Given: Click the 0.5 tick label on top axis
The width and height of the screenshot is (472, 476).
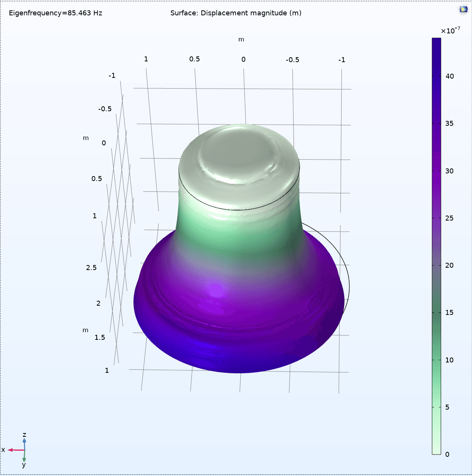Looking at the screenshot, I should pos(195,59).
